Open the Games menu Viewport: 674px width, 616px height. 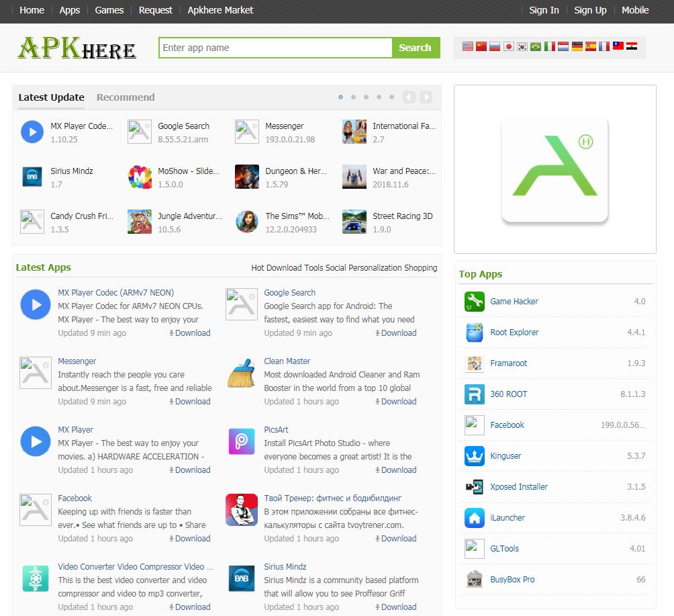(x=109, y=10)
